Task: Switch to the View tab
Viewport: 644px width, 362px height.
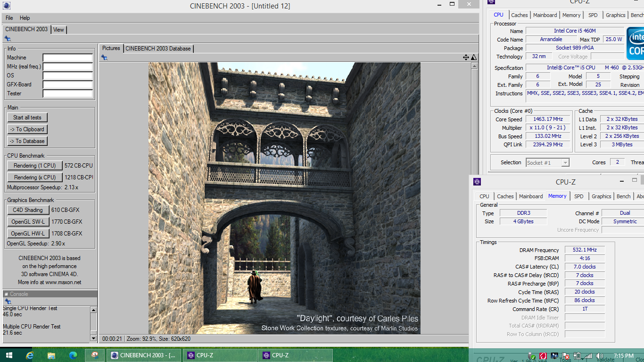Action: pyautogui.click(x=58, y=30)
